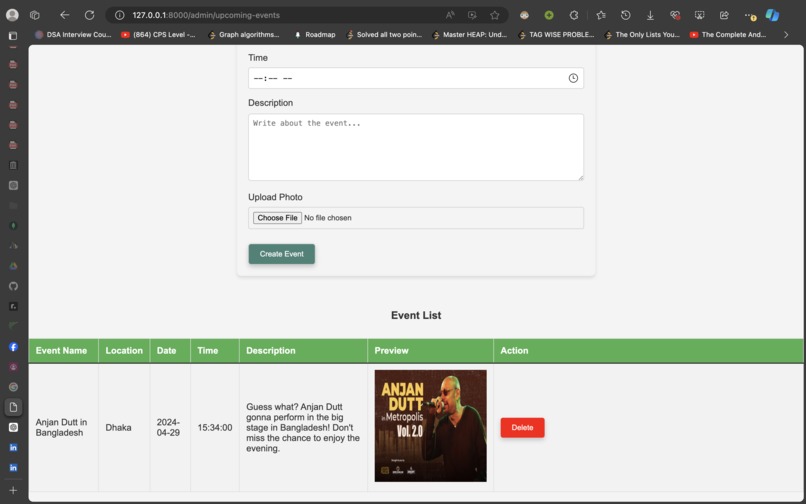Select the 2024-04-29 date cell
This screenshot has height=504, width=806.
pos(168,427)
